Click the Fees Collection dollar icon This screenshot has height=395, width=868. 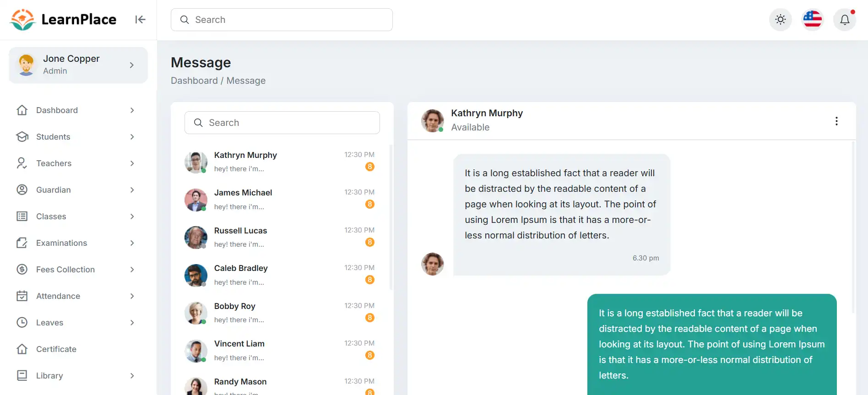pos(22,270)
